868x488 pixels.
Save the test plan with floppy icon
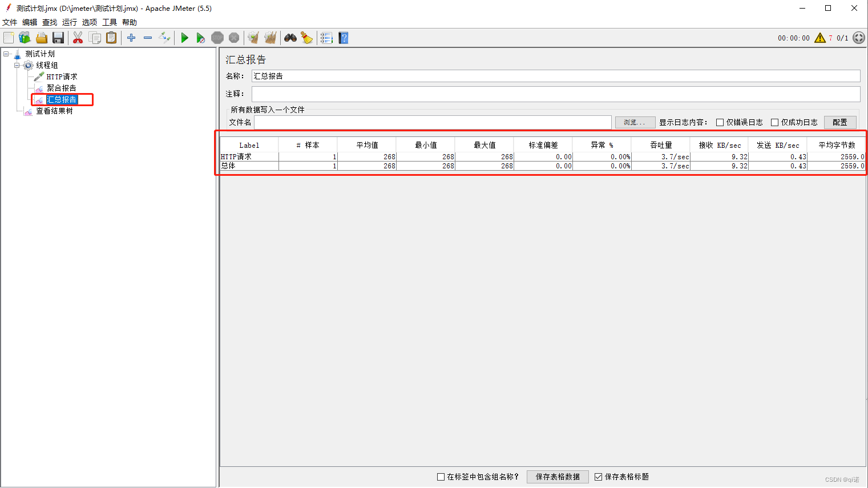58,38
